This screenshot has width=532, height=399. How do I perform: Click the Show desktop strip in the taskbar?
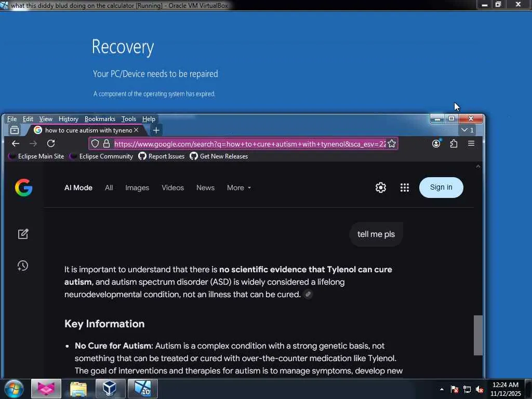tap(528, 389)
